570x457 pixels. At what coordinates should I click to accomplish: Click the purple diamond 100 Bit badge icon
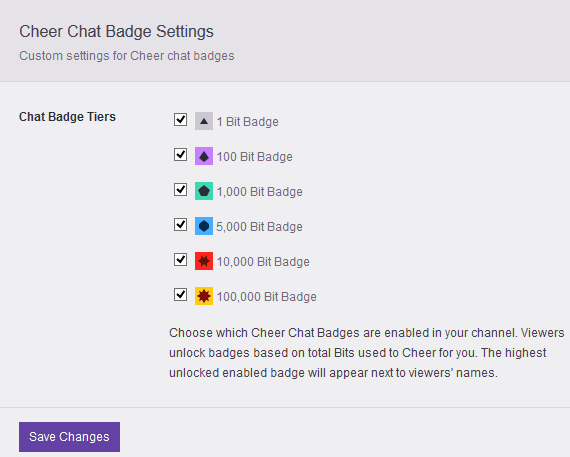pos(204,156)
